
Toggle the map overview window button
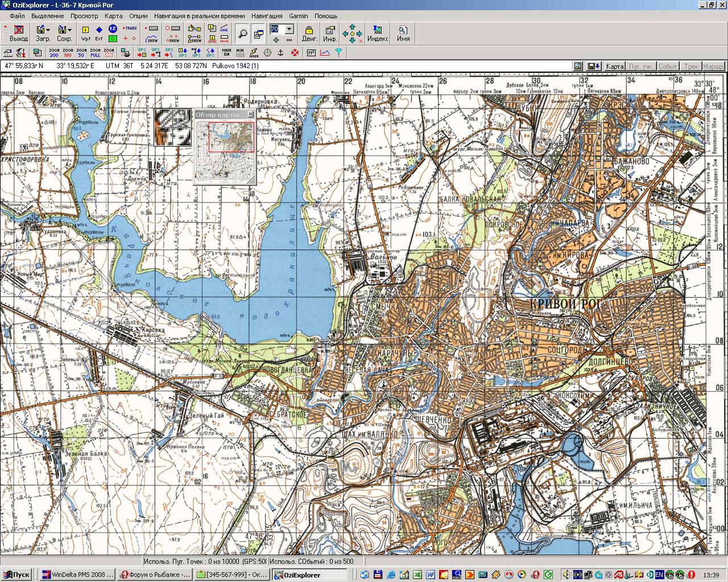[258, 34]
